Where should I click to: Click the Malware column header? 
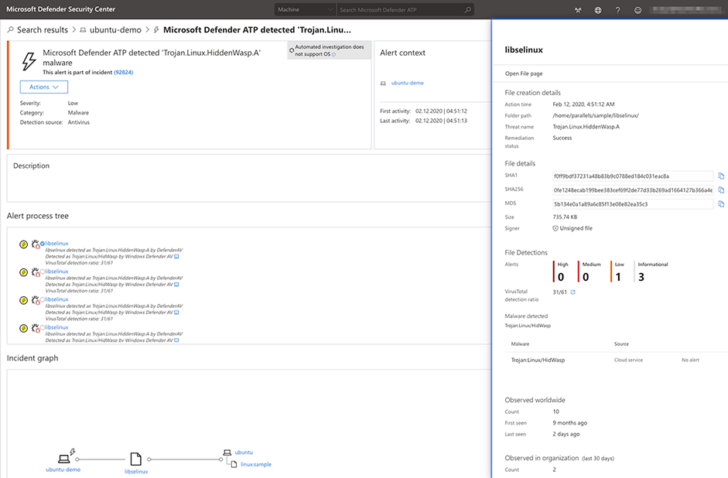click(520, 344)
